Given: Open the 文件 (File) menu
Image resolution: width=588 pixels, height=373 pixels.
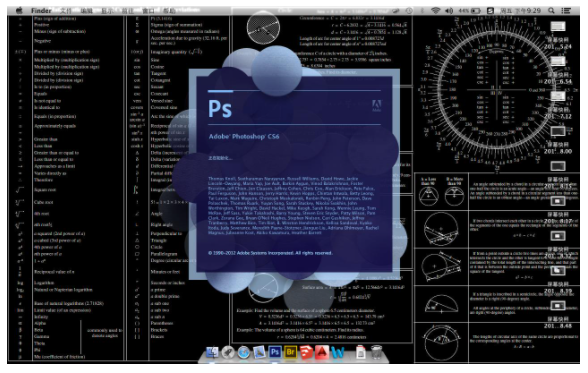Looking at the screenshot, I should click(66, 10).
